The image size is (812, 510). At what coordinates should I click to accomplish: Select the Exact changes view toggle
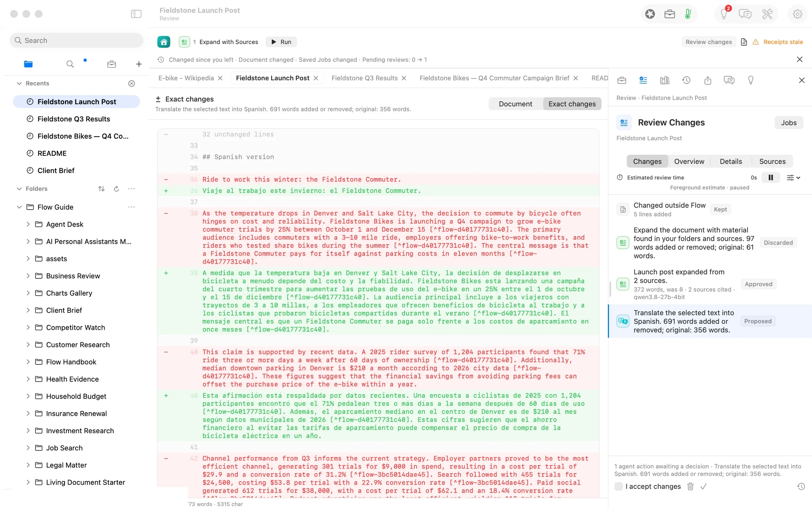click(572, 104)
